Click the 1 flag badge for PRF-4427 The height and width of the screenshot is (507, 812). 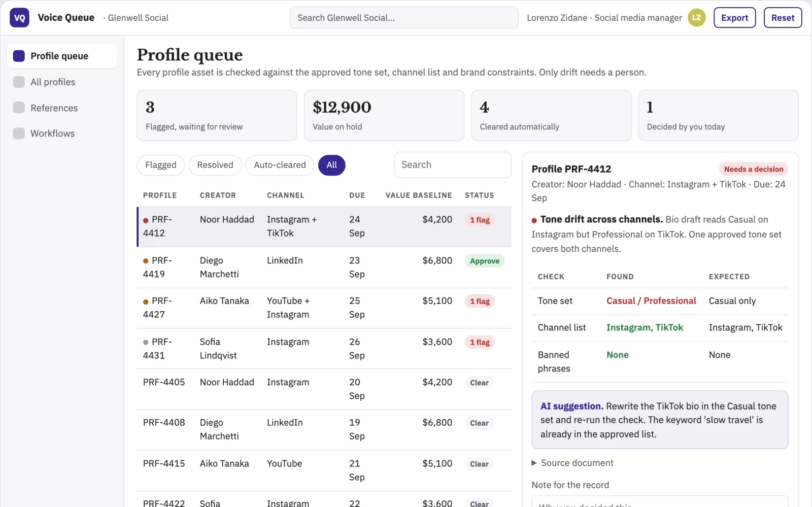click(480, 301)
